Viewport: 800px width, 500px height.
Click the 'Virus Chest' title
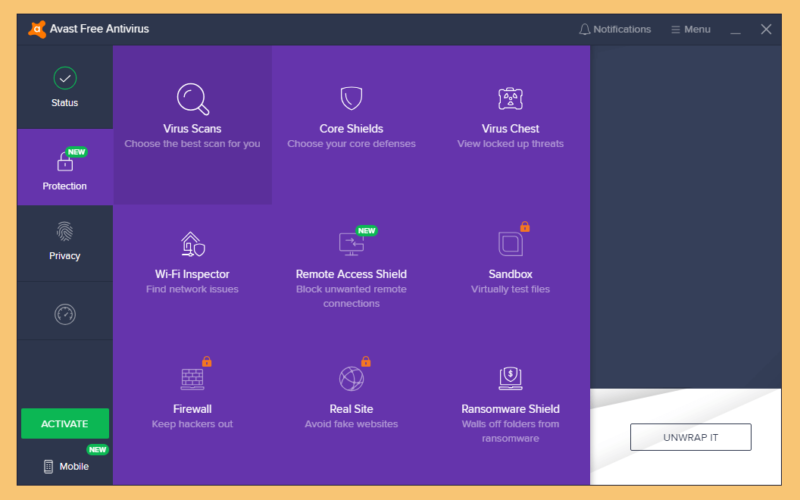point(510,129)
